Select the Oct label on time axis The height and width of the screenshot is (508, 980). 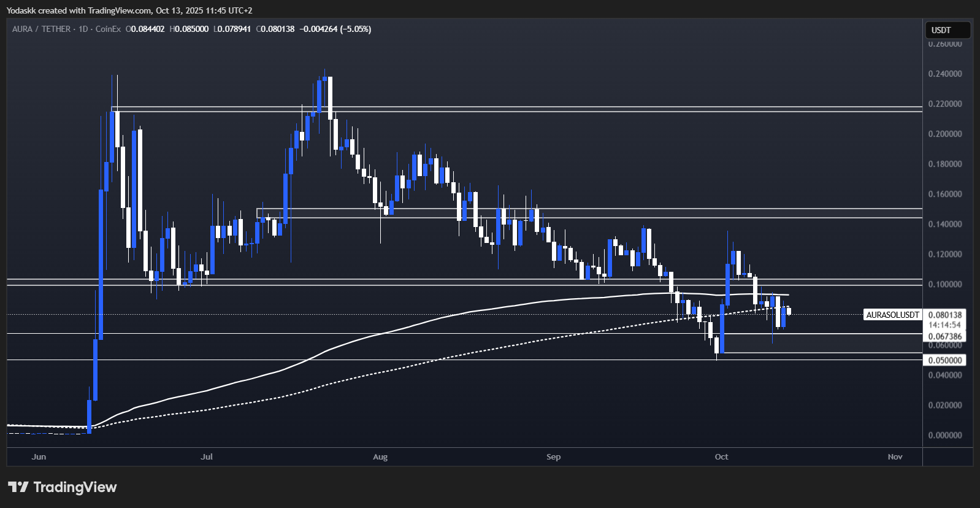721,456
